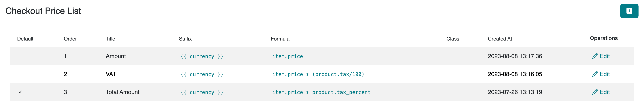The image size is (644, 110).
Task: Click the pencil icon in the Total Amount row
Action: (x=595, y=92)
